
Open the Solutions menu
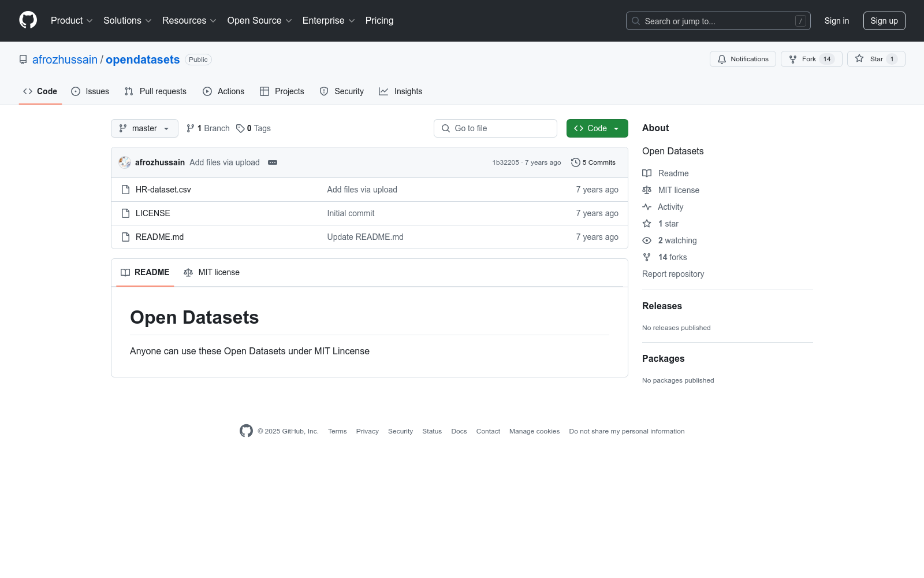click(x=128, y=20)
